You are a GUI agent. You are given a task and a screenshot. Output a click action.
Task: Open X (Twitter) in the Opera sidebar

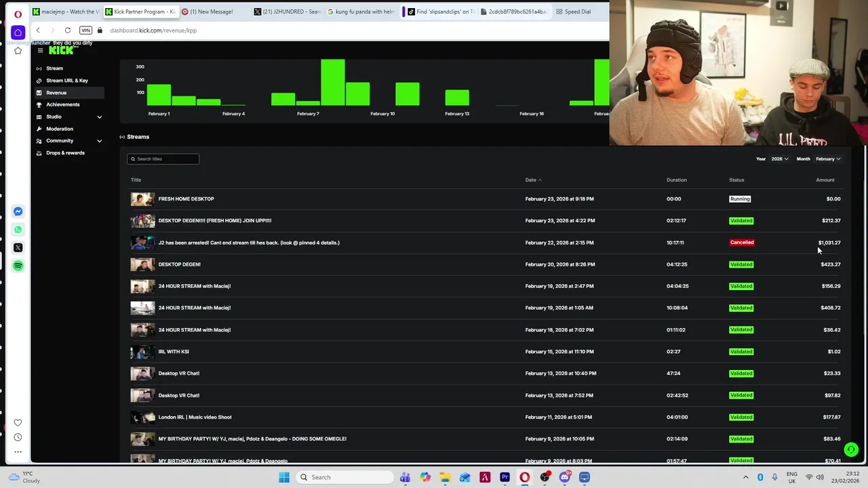pyautogui.click(x=18, y=247)
